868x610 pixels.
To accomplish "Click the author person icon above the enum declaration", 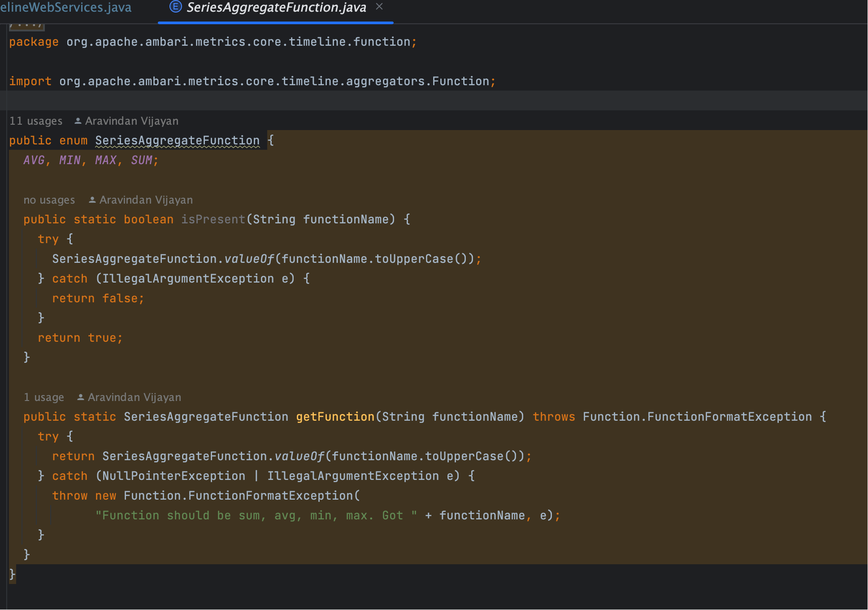I will [78, 121].
